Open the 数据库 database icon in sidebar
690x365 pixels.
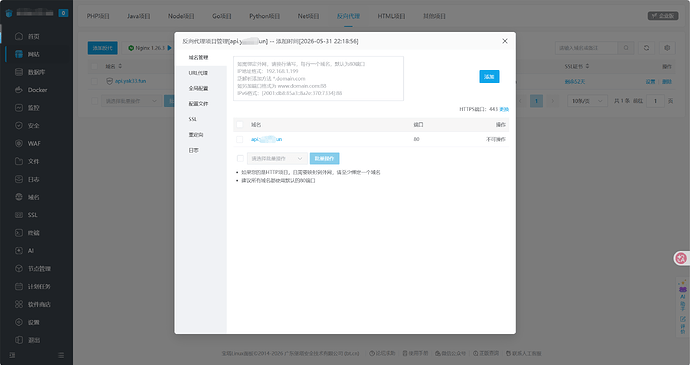click(x=19, y=72)
